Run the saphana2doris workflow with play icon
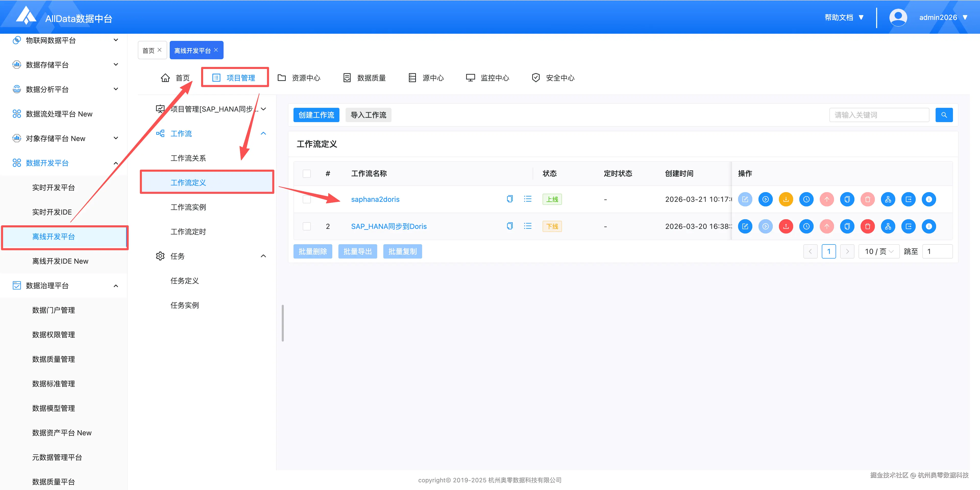 765,199
